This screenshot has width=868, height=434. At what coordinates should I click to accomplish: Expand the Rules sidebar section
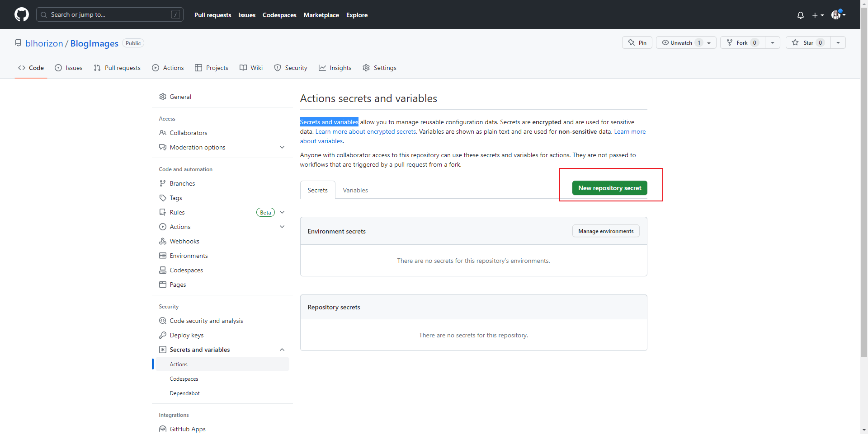coord(282,212)
